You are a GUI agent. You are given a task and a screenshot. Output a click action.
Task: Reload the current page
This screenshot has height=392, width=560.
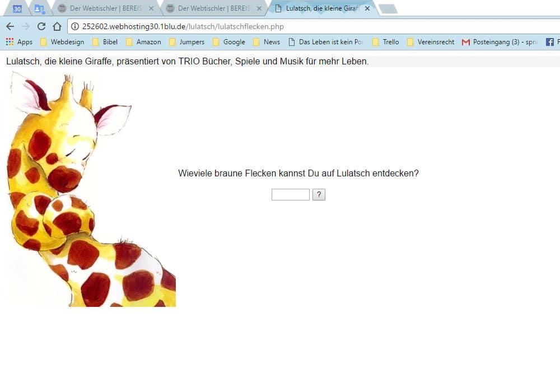pyautogui.click(x=41, y=26)
